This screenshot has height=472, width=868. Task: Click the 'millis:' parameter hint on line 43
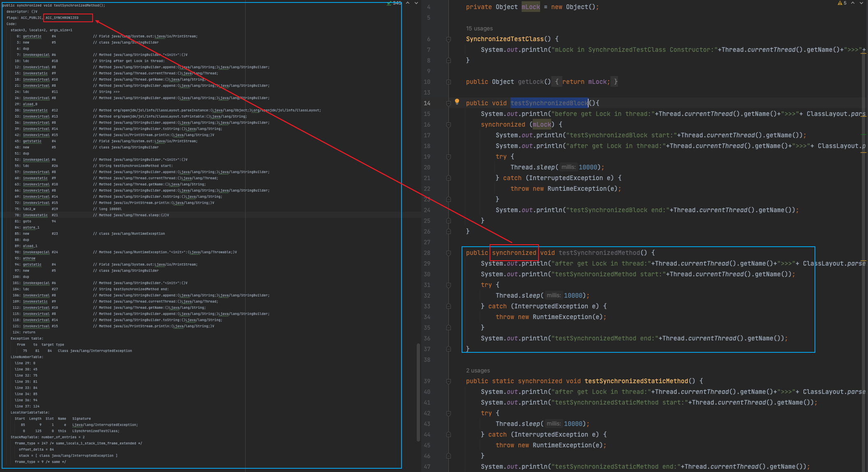554,423
